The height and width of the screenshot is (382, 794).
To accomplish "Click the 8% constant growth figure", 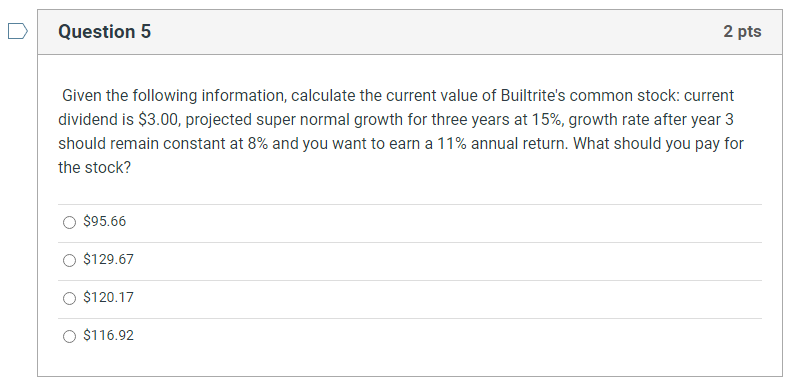I will coord(258,144).
